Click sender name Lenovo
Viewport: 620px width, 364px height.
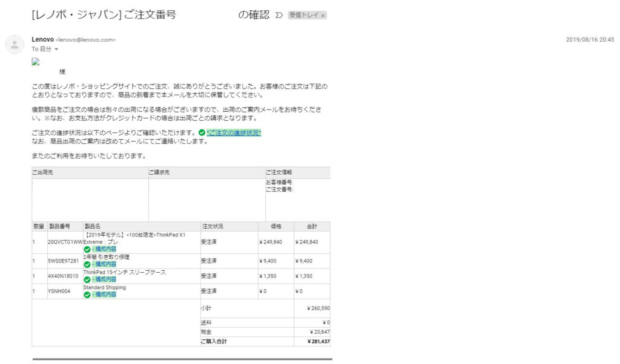(43, 39)
